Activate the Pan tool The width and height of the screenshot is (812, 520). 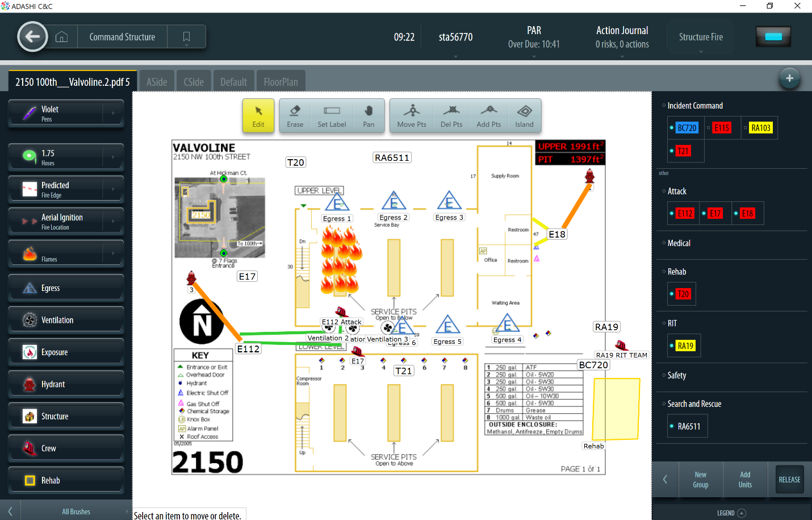(x=369, y=116)
